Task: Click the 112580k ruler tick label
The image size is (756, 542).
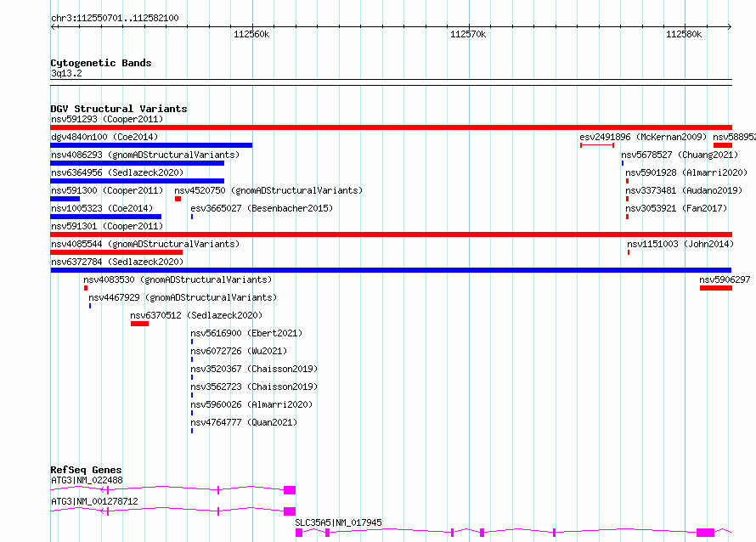Action: point(684,34)
